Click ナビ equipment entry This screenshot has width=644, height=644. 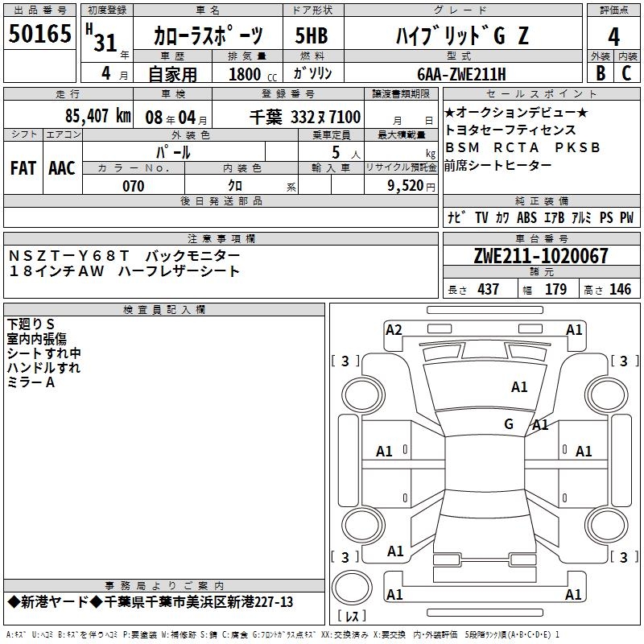(456, 217)
